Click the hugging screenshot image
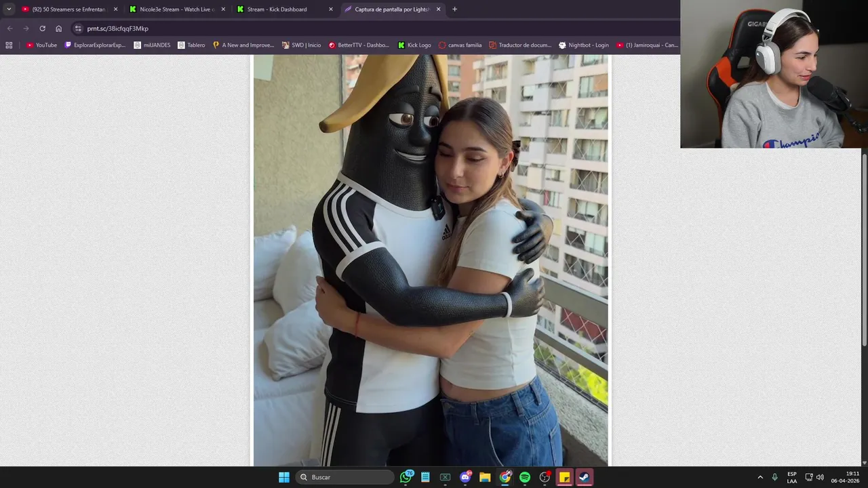This screenshot has height=488, width=868. [x=431, y=261]
